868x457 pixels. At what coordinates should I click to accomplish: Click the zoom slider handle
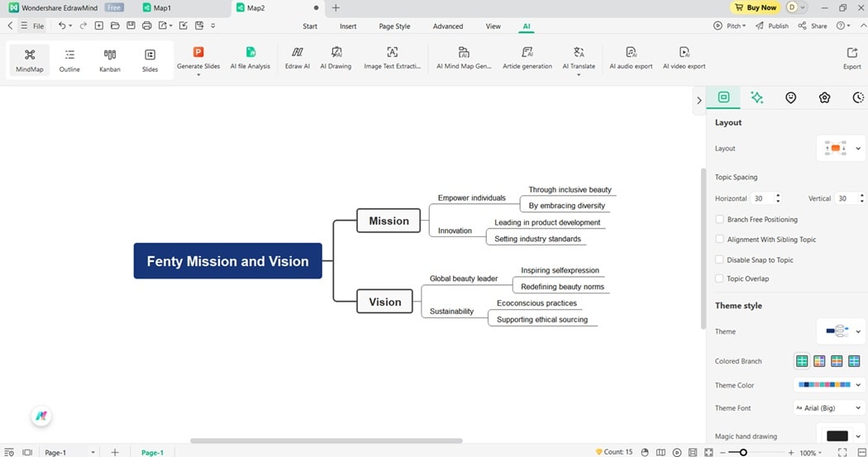[743, 452]
